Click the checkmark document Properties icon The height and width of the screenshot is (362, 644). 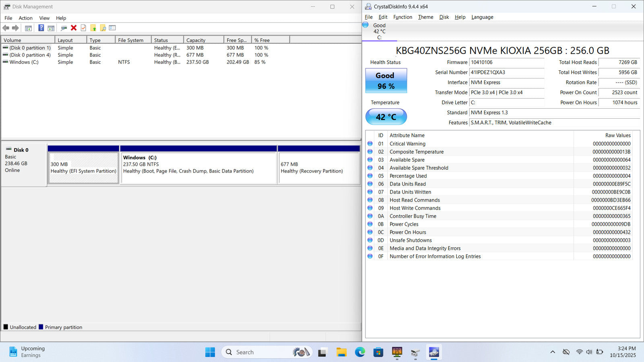coord(83,28)
